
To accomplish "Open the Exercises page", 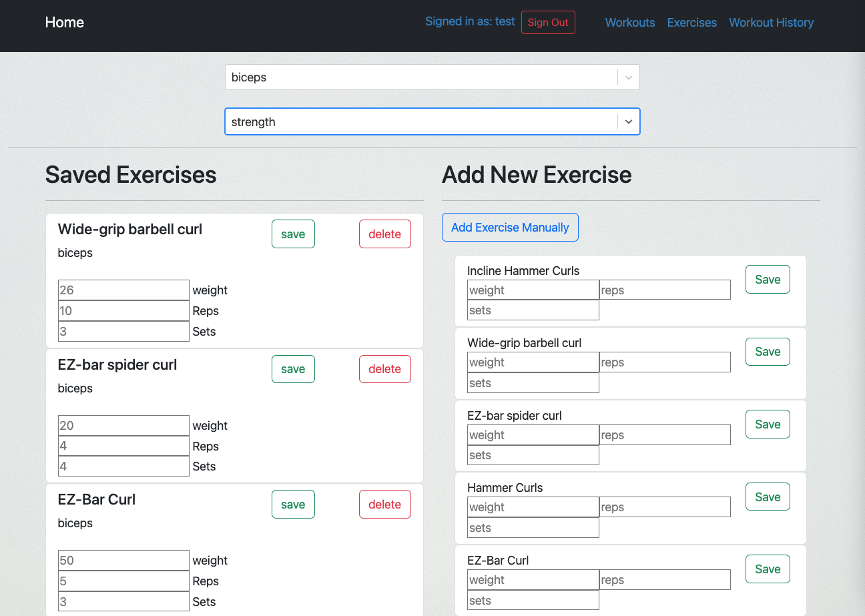I will (691, 22).
